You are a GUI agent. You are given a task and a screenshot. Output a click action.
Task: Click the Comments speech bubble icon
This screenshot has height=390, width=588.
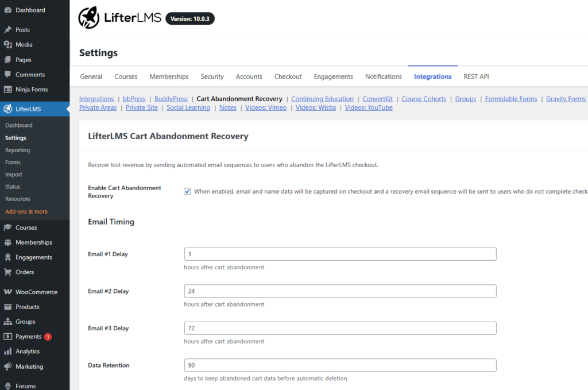coord(7,75)
